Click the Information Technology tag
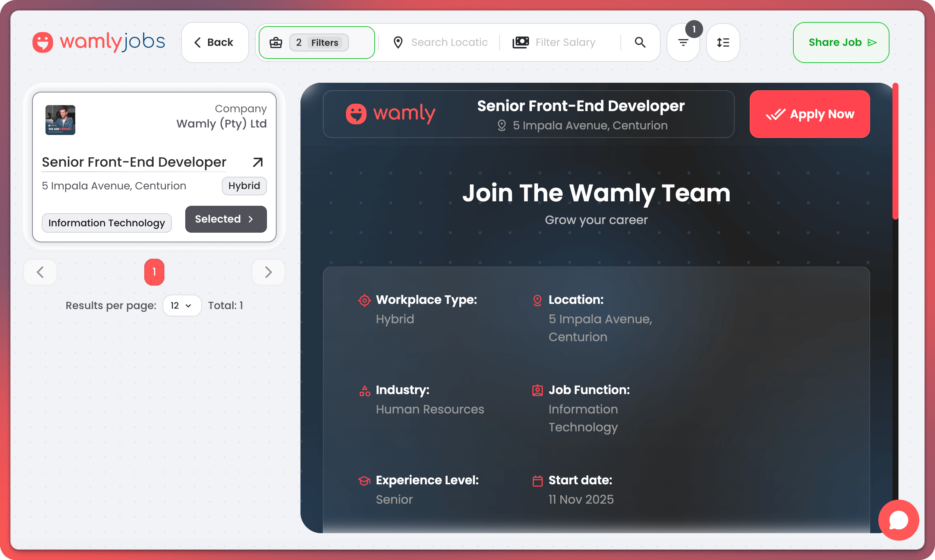Image resolution: width=935 pixels, height=560 pixels. click(x=107, y=223)
